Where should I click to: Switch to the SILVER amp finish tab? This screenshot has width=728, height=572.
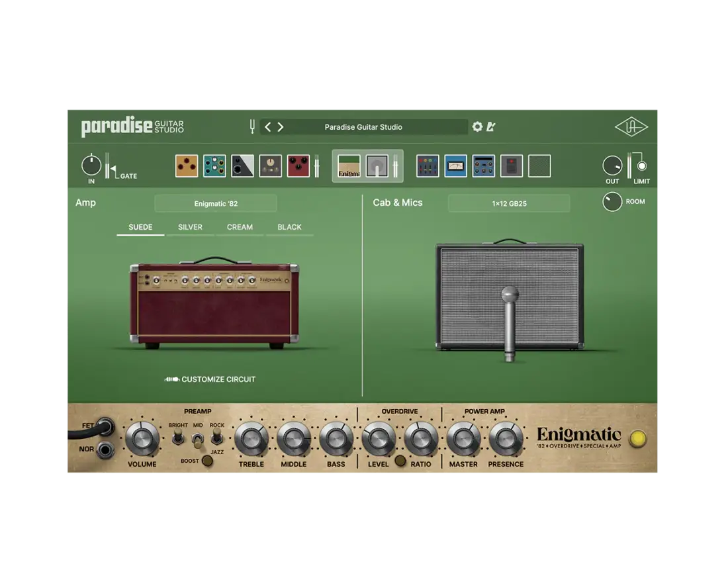pyautogui.click(x=189, y=227)
